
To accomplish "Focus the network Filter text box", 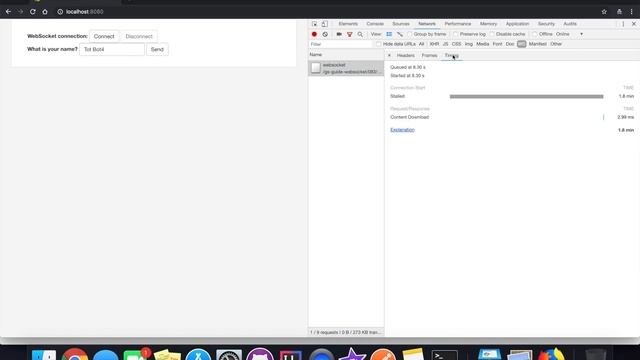I will [x=341, y=44].
